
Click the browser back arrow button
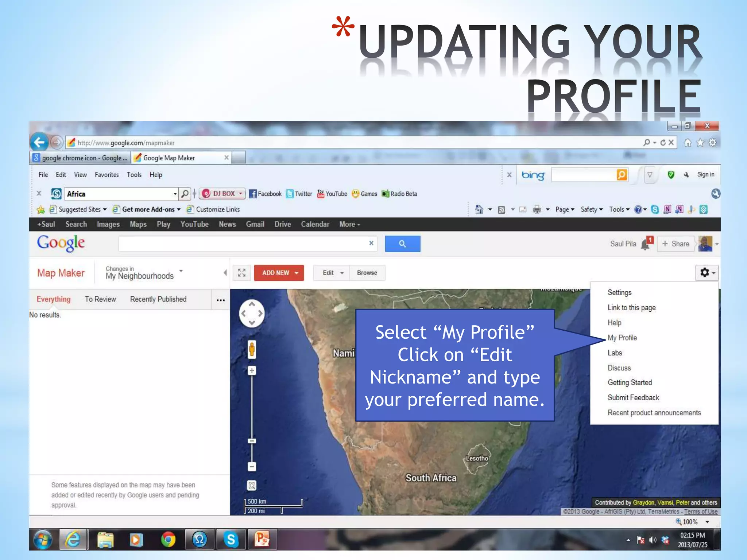point(39,142)
